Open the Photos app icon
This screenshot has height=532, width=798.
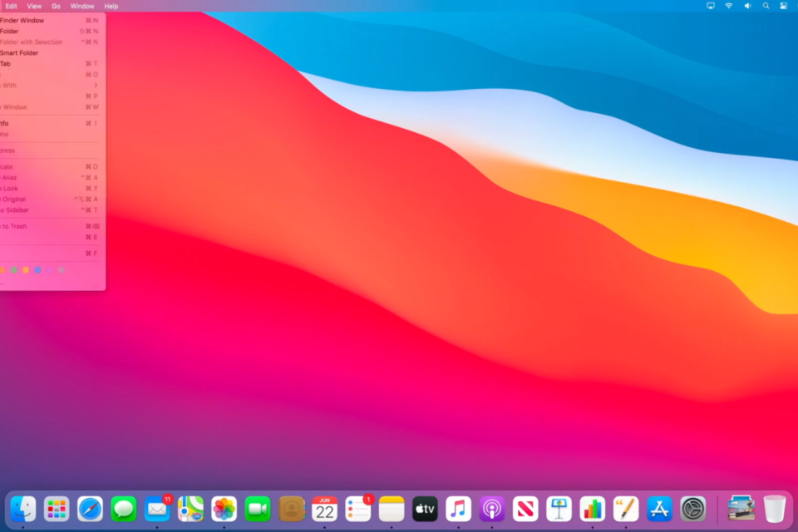[224, 508]
